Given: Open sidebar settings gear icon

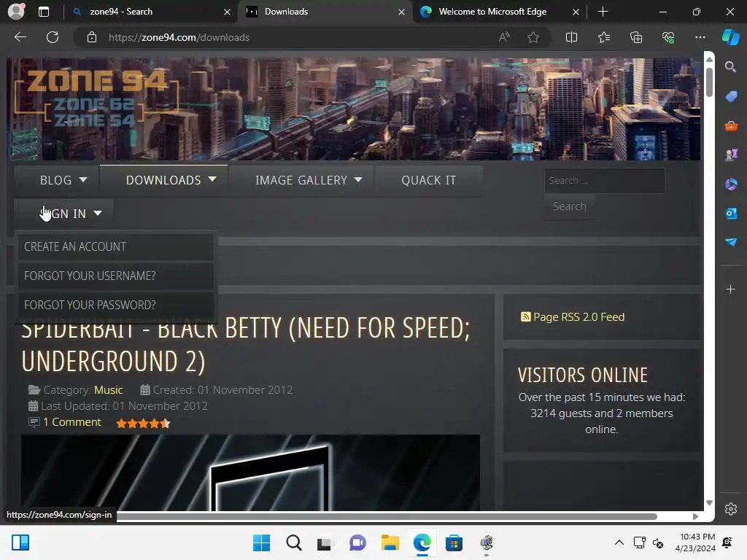Looking at the screenshot, I should click(731, 508).
